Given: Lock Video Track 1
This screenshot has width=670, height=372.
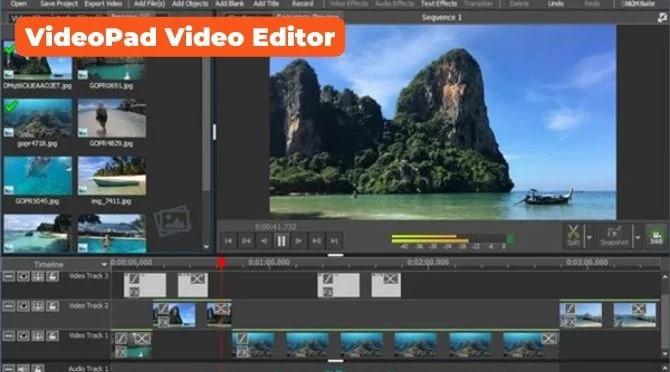Looking at the screenshot, I should click(52, 336).
